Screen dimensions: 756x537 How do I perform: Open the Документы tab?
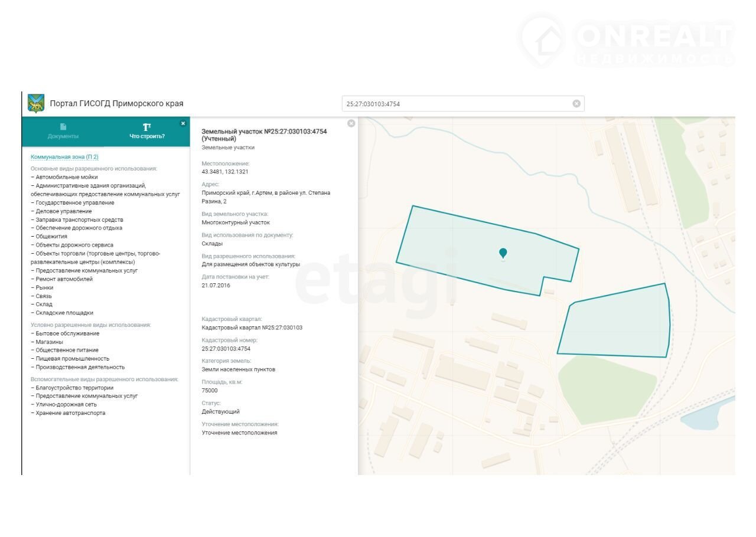(63, 132)
